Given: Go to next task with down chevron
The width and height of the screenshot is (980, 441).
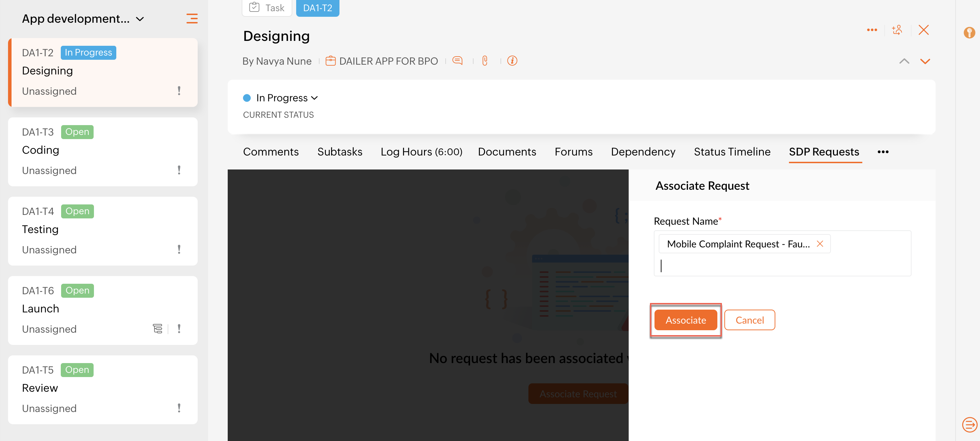Looking at the screenshot, I should click(x=925, y=61).
